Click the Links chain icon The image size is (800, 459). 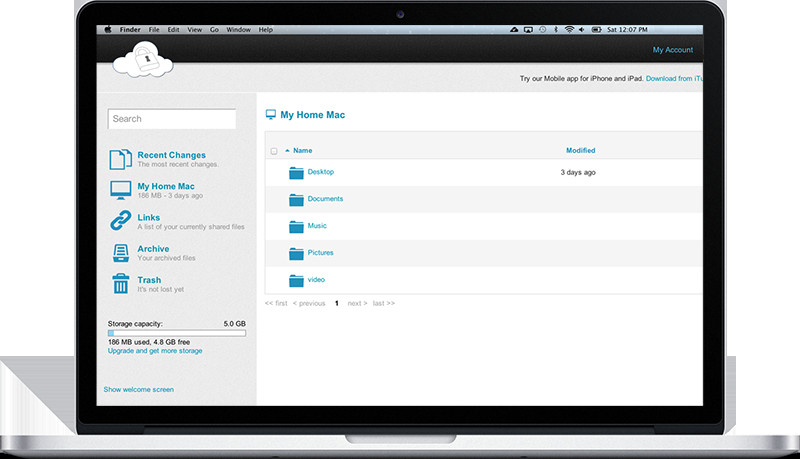[x=120, y=221]
